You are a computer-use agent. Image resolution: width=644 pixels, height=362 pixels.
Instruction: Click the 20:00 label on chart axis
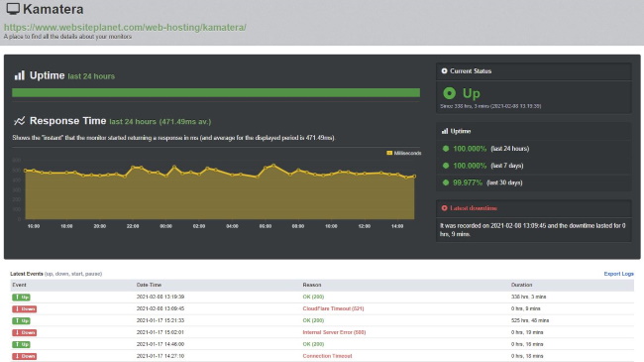[100, 226]
